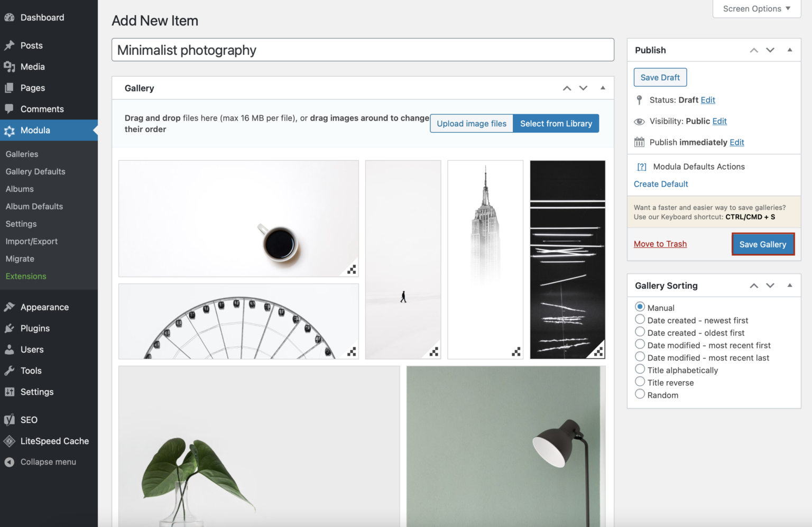Go to Albums in Modula submenu

(x=20, y=189)
